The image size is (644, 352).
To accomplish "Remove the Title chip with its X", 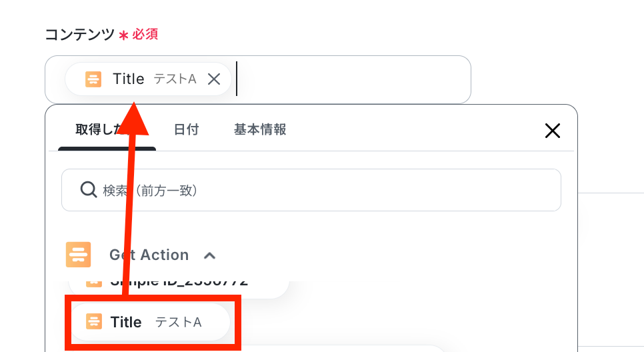I will click(214, 79).
